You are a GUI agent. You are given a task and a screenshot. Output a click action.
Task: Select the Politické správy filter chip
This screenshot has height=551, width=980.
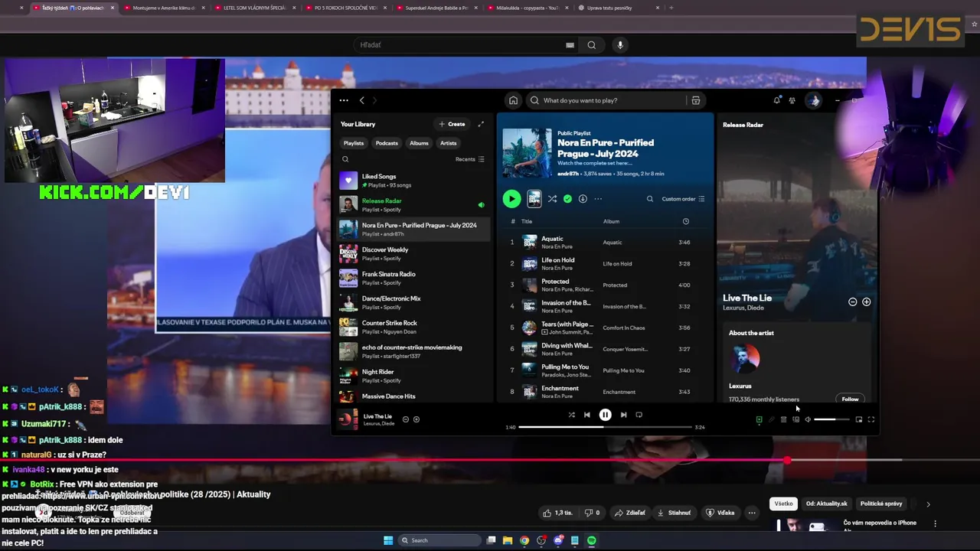click(x=881, y=504)
